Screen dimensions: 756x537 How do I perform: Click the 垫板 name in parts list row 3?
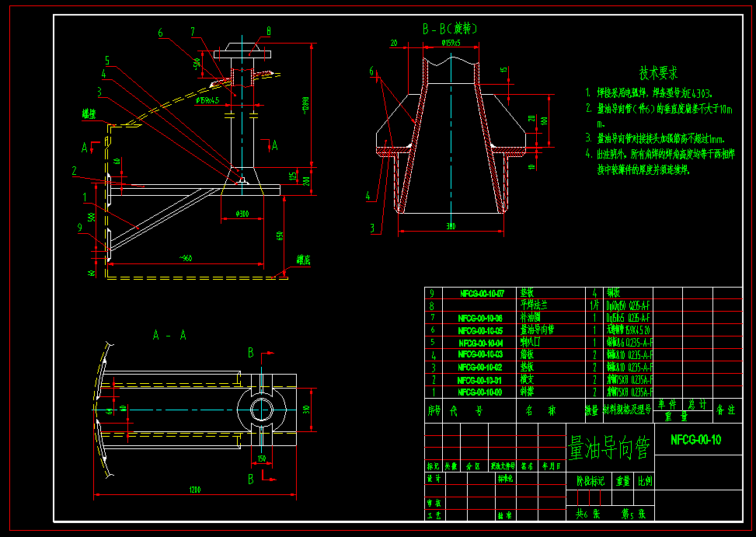[527, 368]
